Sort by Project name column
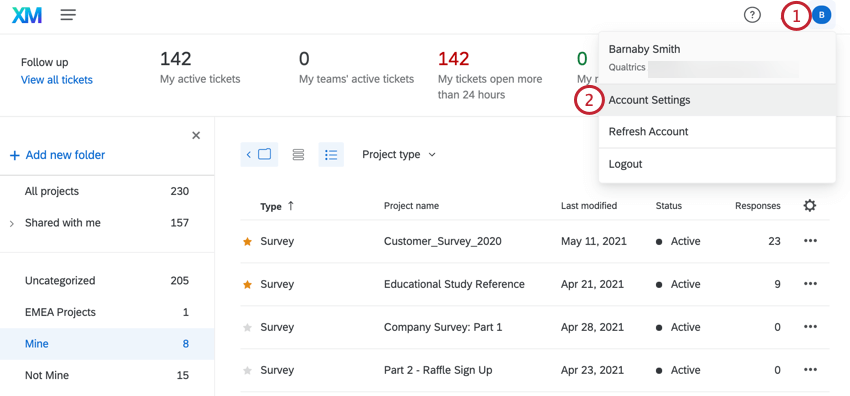Screen dimensions: 850x396 tap(411, 206)
